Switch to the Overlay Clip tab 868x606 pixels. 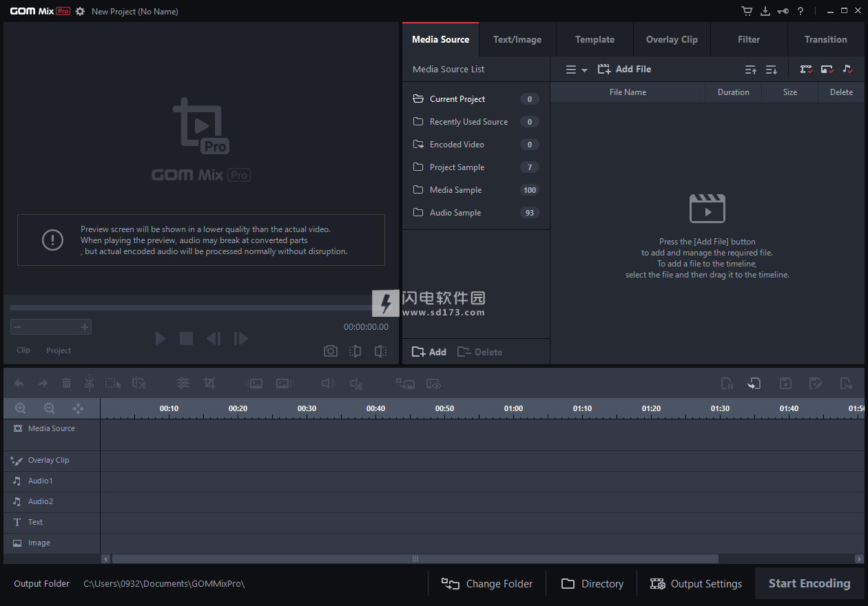tap(672, 39)
